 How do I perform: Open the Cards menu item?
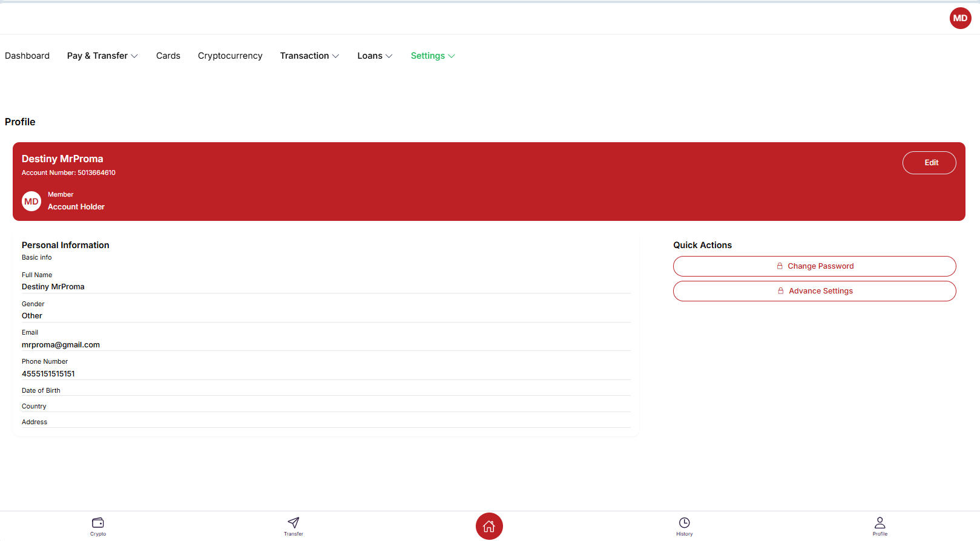pyautogui.click(x=168, y=56)
